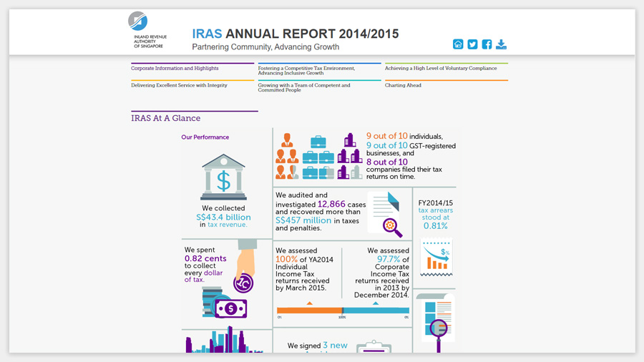Click the download report icon
Screen dimensions: 644x362
(501, 44)
